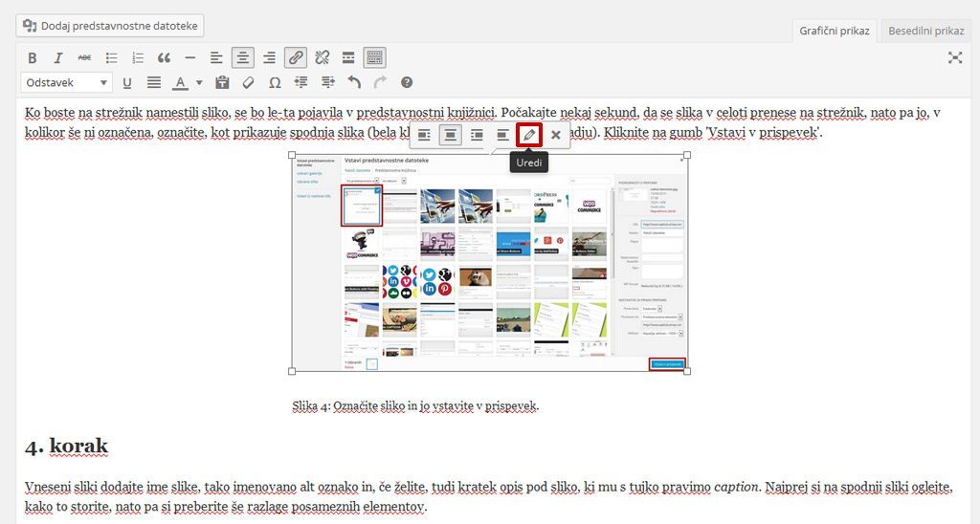Toggle italic formatting

58,57
